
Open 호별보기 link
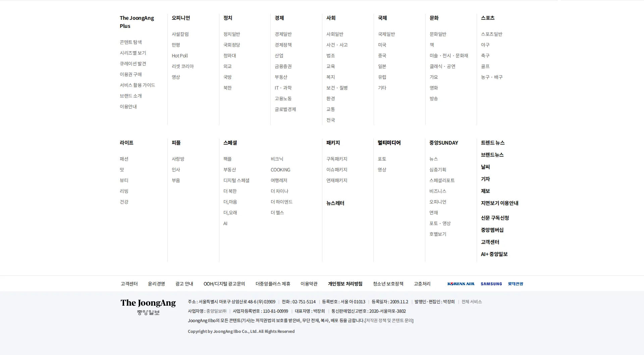(x=438, y=234)
